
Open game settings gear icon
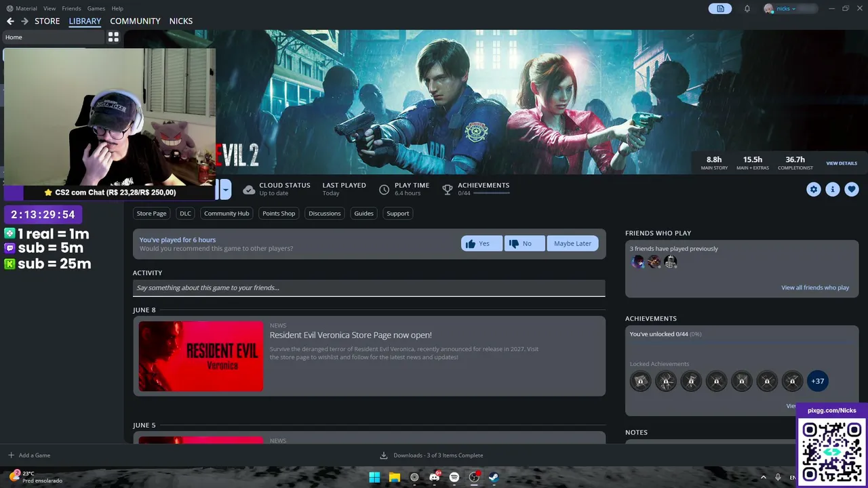(x=814, y=190)
